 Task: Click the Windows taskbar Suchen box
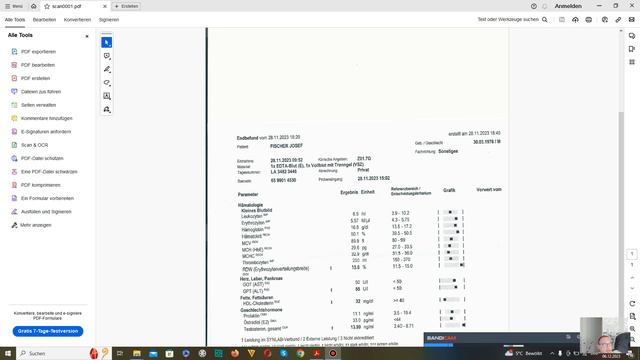pyautogui.click(x=62, y=353)
